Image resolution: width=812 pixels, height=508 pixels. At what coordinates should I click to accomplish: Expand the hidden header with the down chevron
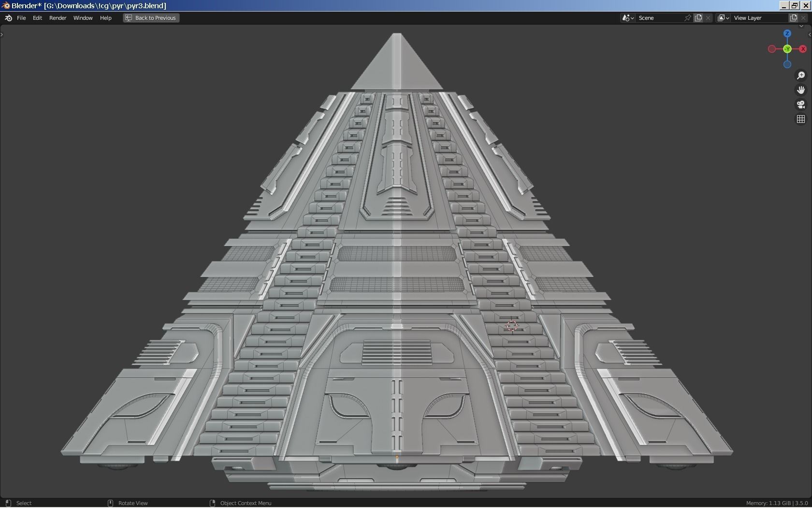[x=802, y=27]
